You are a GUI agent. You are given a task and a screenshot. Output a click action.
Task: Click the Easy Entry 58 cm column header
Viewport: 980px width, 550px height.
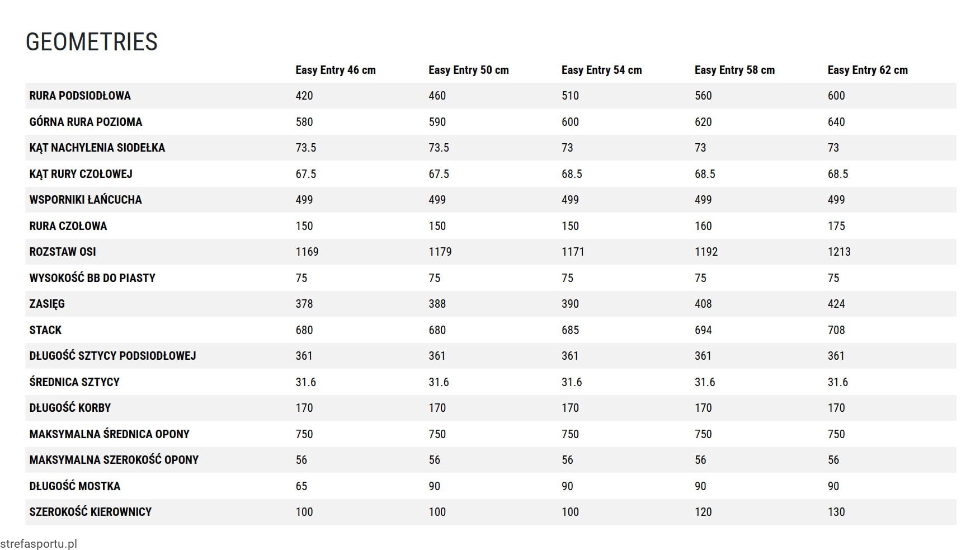tap(734, 70)
